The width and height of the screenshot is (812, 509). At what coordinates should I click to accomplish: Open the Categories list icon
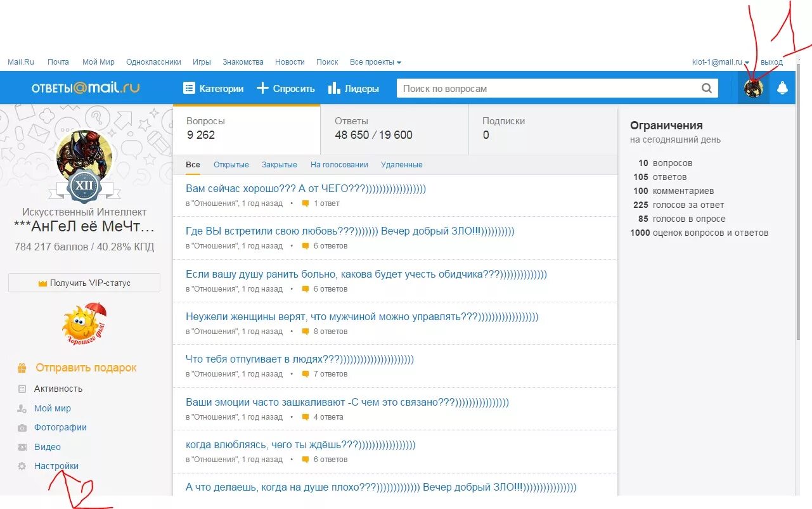coord(189,88)
